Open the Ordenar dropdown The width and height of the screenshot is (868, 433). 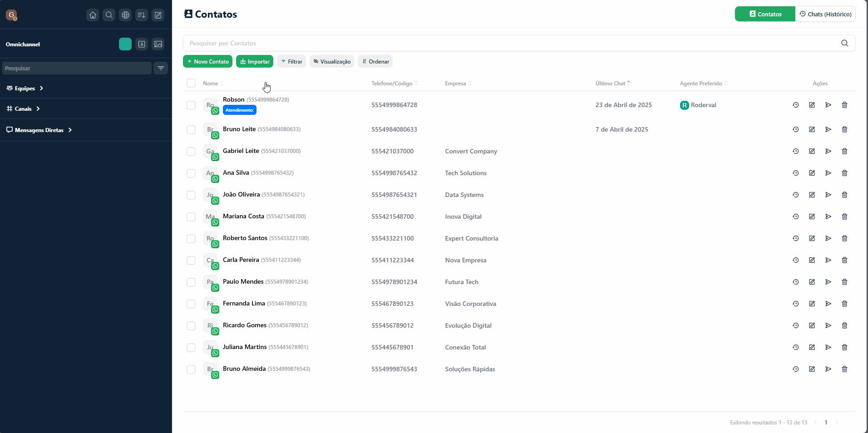pyautogui.click(x=375, y=61)
